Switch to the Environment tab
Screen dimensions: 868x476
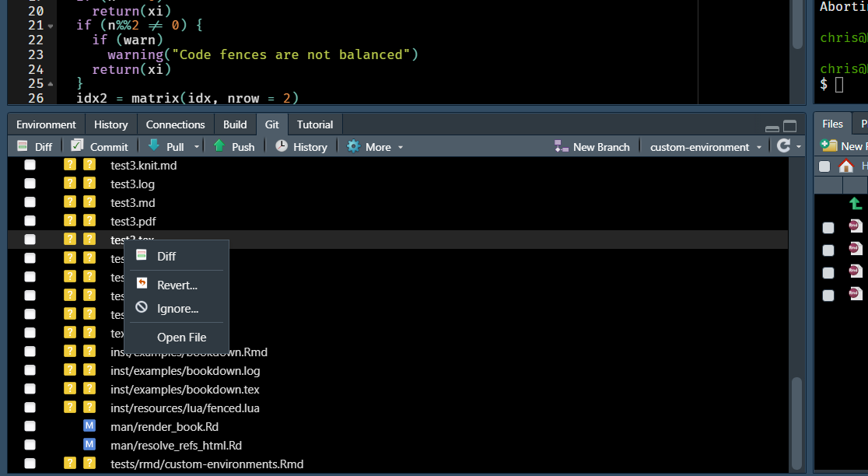coord(45,124)
